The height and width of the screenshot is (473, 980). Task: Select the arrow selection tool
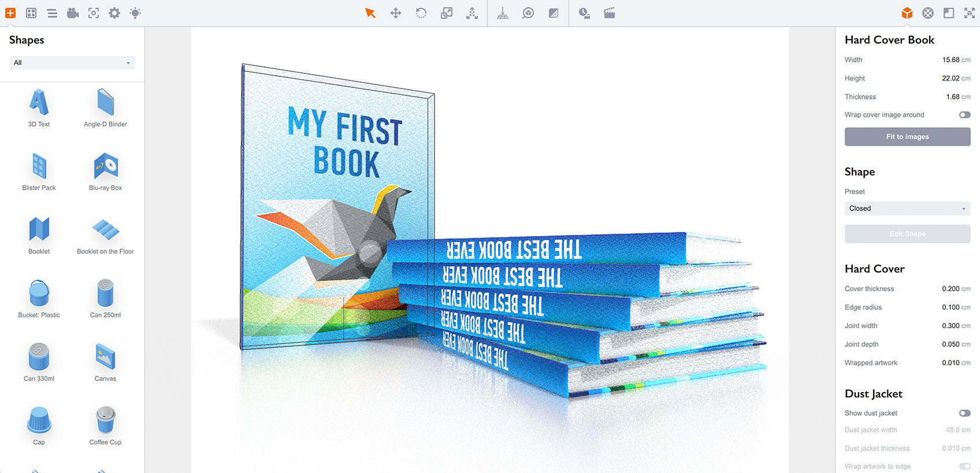[370, 13]
